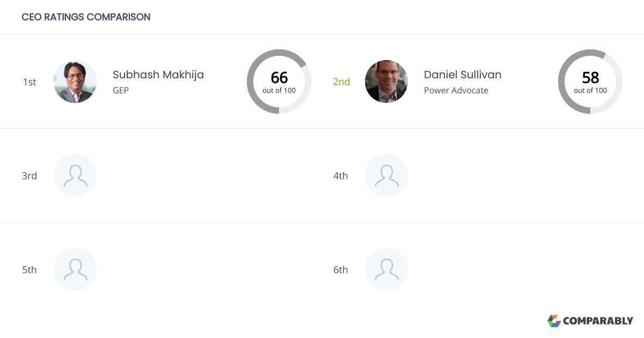Click the 4th place placeholder avatar icon
The height and width of the screenshot is (338, 644).
point(386,175)
